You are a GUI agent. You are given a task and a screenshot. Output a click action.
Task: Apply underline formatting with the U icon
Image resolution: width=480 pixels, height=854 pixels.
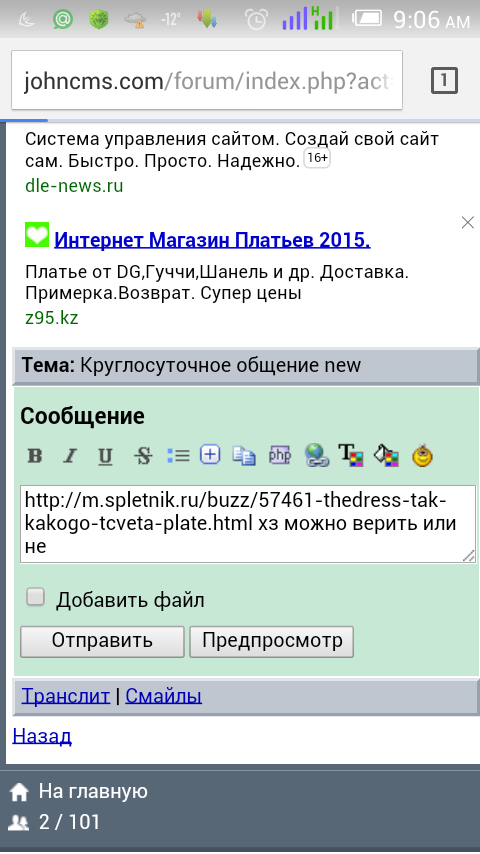coord(105,455)
